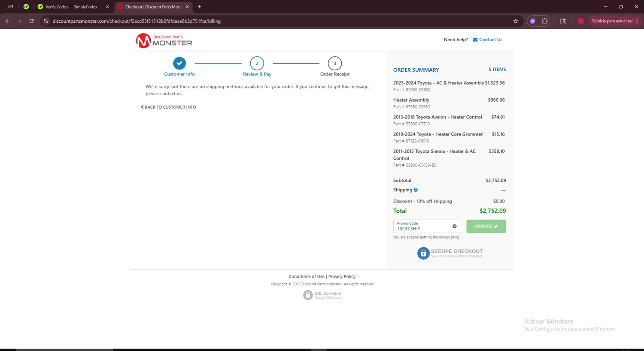
Task: Select the Heater Assembly item row
Action: 449,103
